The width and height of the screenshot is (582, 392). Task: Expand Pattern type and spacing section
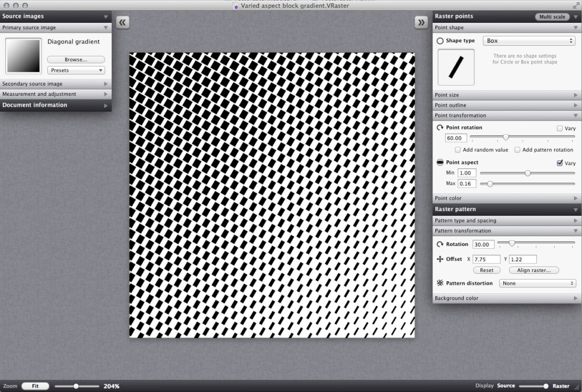tap(575, 220)
